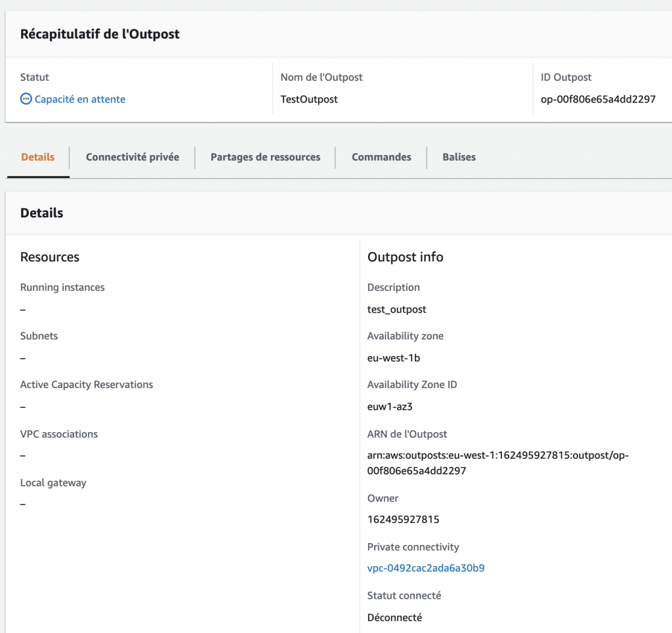The image size is (672, 633).
Task: Select the Details tab
Action: pyautogui.click(x=38, y=157)
